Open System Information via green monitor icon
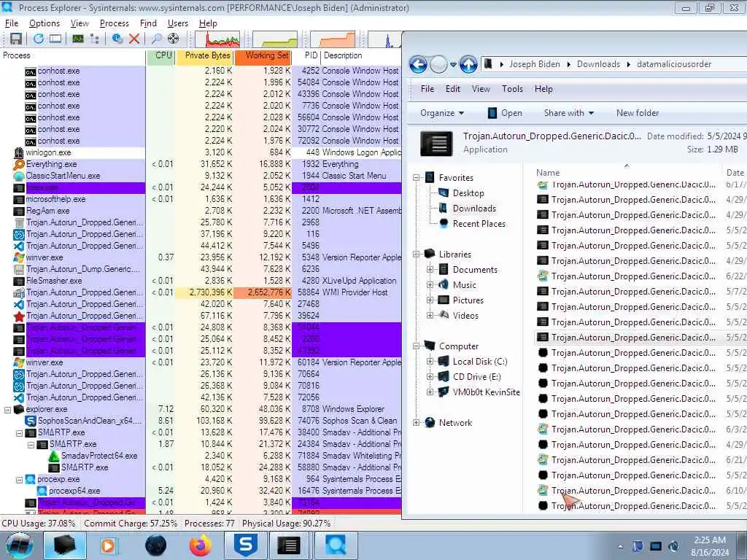 click(x=77, y=39)
